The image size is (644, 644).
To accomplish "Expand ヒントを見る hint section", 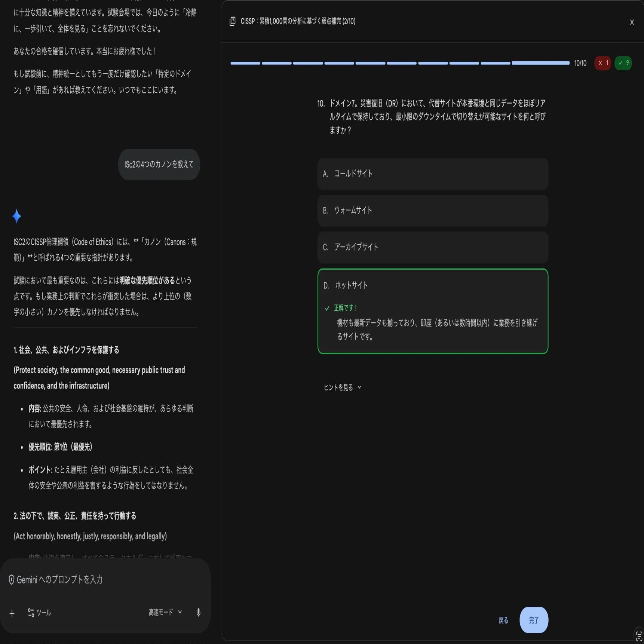I will [x=342, y=387].
